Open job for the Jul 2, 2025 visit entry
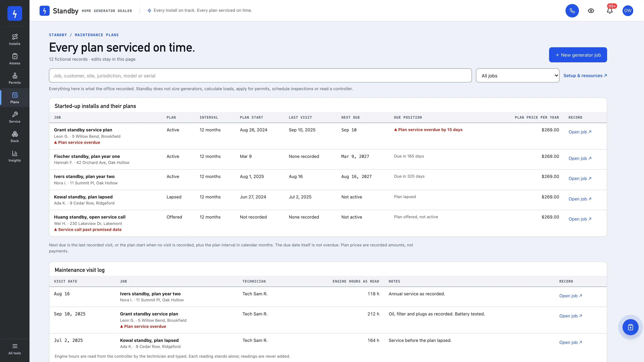 coord(571,342)
